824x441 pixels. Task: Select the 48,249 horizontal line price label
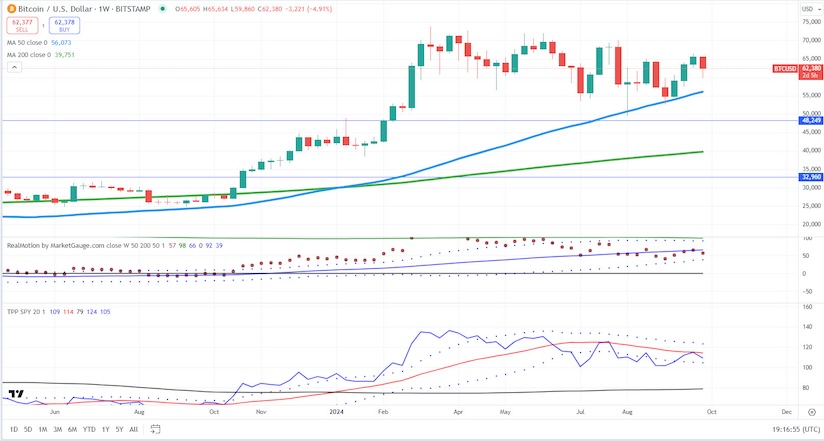[811, 120]
